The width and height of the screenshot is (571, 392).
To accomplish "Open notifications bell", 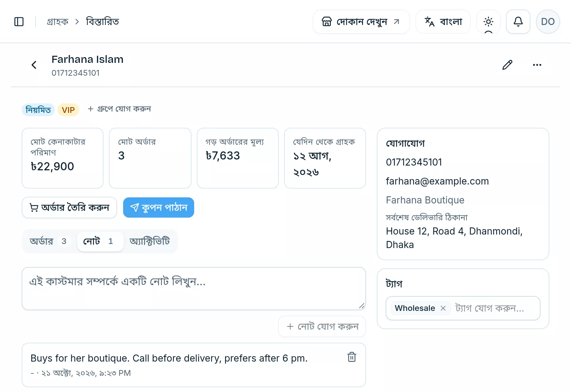I will 518,22.
